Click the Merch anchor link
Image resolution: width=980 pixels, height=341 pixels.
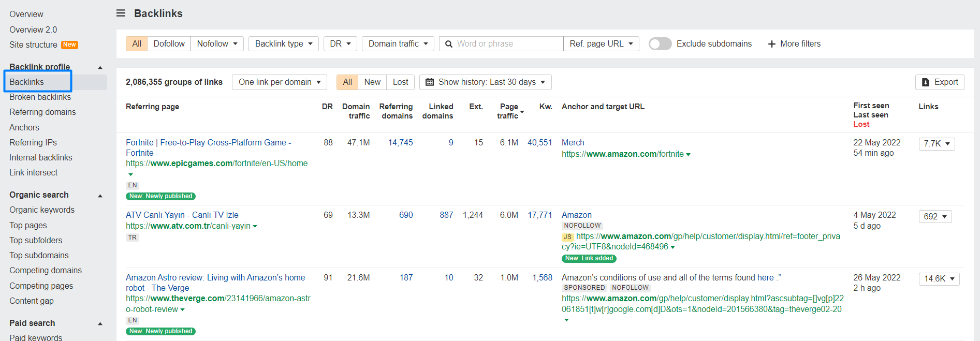(x=573, y=143)
